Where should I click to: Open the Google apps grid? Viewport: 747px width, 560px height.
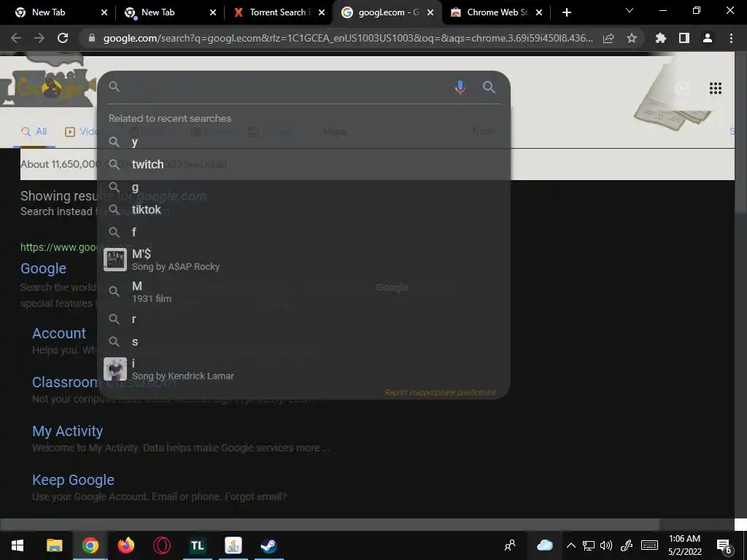[715, 88]
